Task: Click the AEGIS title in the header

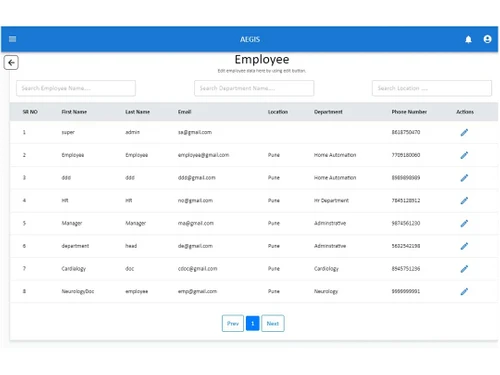Action: (x=250, y=39)
